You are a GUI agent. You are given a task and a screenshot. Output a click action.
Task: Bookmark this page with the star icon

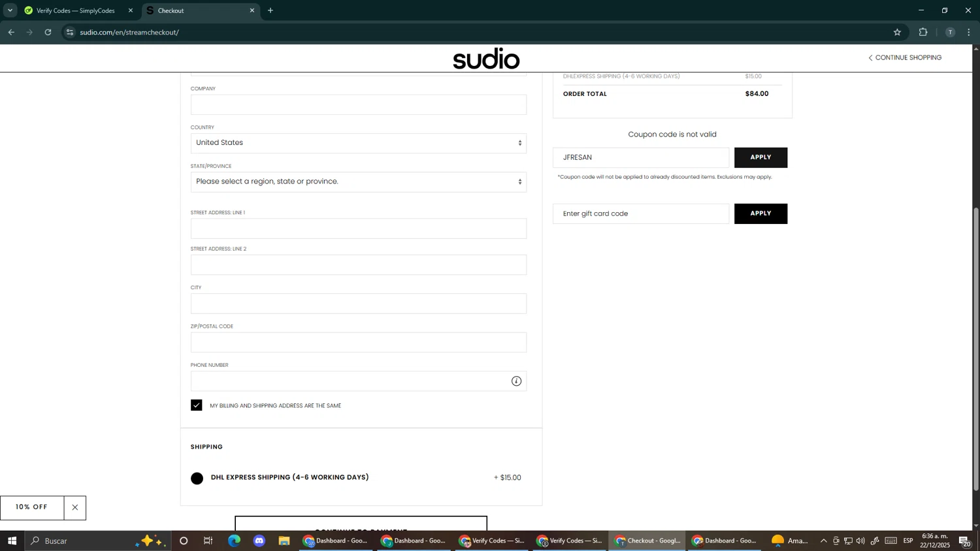897,32
